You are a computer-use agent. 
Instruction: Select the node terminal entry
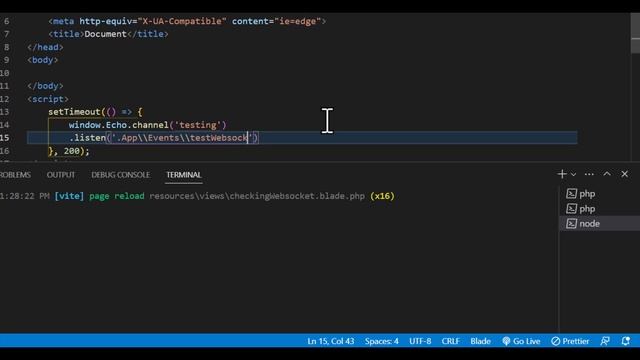[599, 224]
